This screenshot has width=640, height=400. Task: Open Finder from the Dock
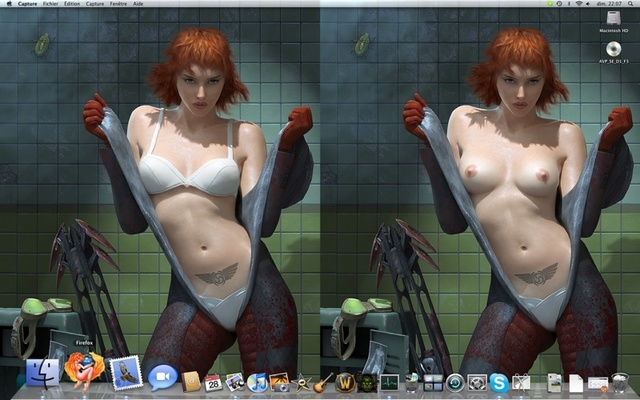click(x=42, y=372)
